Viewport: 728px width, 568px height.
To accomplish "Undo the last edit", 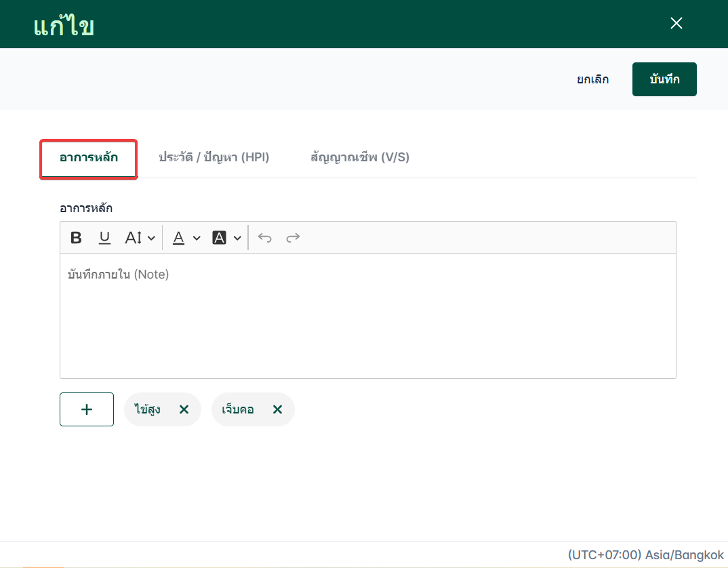I will point(264,238).
